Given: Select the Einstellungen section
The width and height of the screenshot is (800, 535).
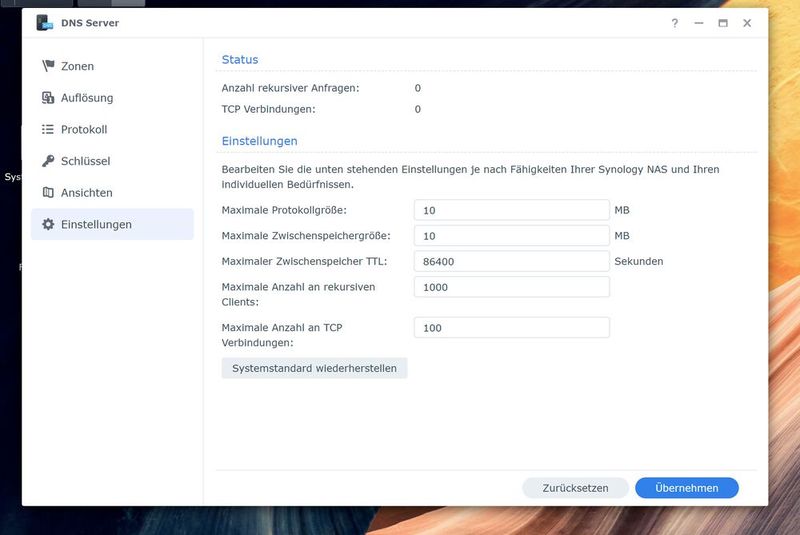Looking at the screenshot, I should [x=112, y=224].
